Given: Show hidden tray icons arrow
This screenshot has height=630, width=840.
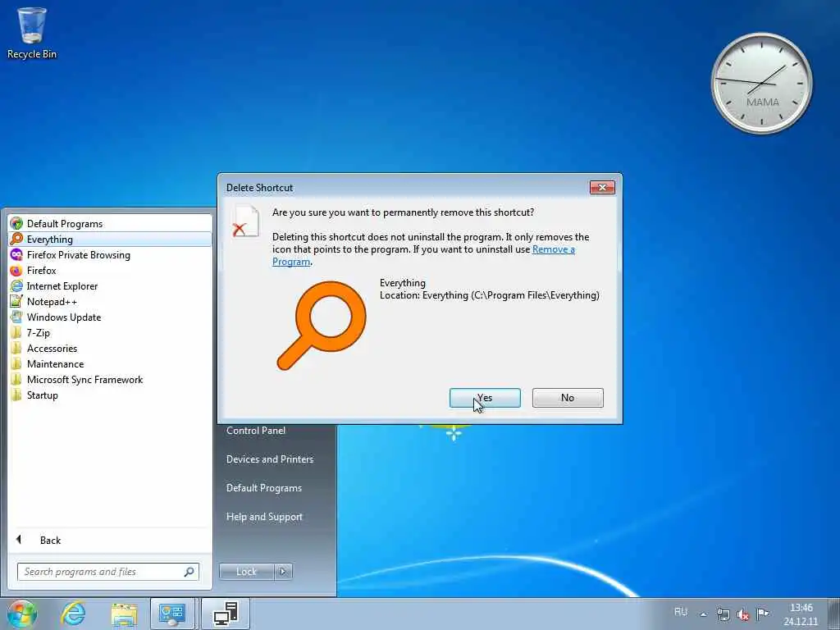Looking at the screenshot, I should point(703,614).
